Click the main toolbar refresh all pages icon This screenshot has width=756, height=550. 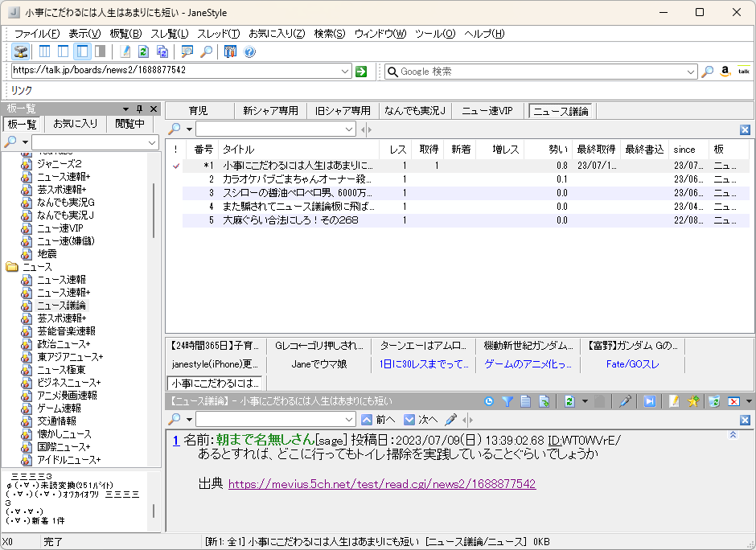(x=162, y=51)
